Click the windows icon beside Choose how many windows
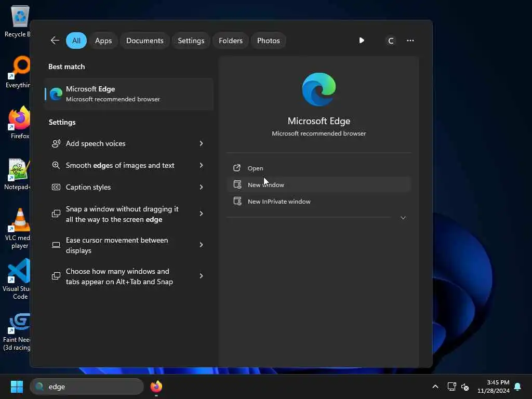The image size is (532, 399). pos(56,276)
